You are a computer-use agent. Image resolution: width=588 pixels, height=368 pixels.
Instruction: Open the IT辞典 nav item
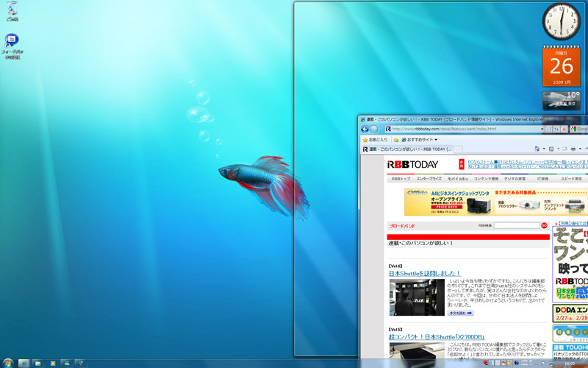(542, 179)
